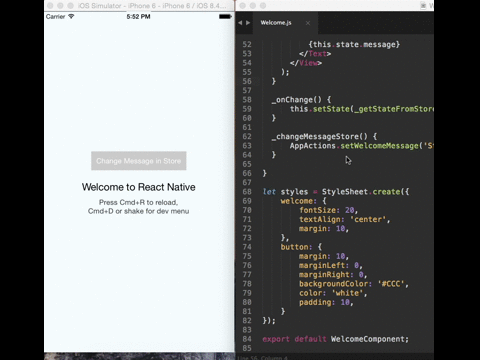The height and width of the screenshot is (360, 480).
Task: Go to previous tab with left arrow
Action: 240,23
